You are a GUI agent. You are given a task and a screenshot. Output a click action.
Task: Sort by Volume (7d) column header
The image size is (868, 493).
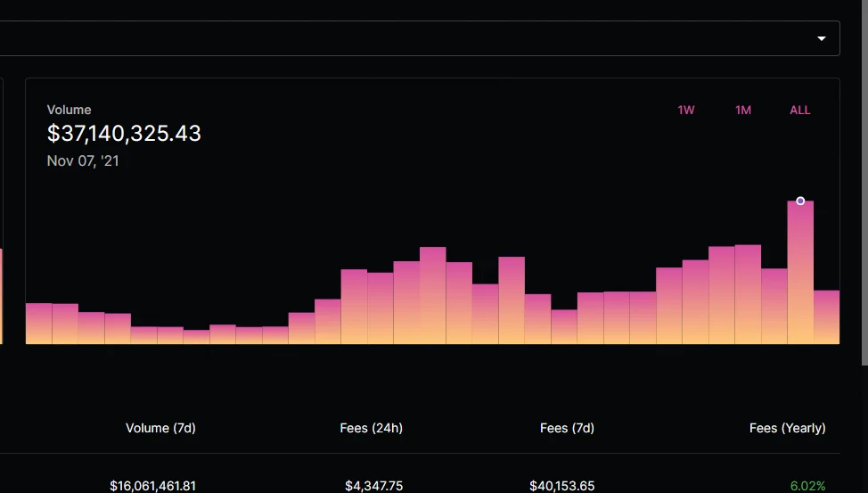pyautogui.click(x=160, y=428)
